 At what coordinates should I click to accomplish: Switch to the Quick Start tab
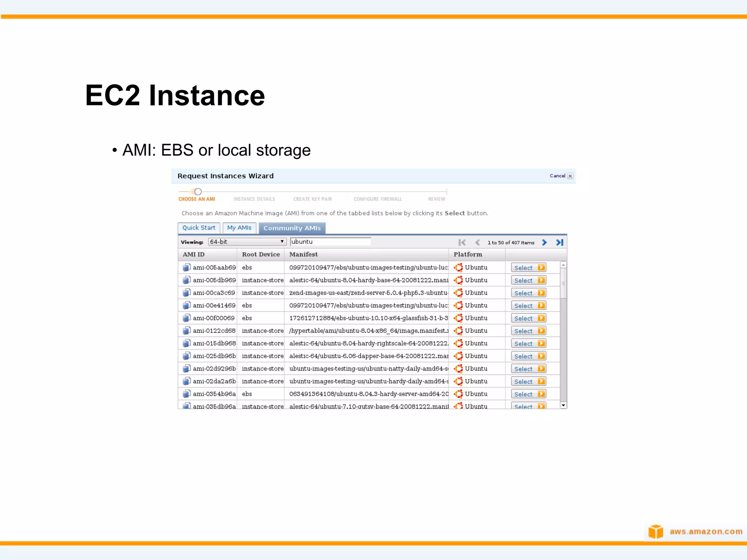point(199,228)
